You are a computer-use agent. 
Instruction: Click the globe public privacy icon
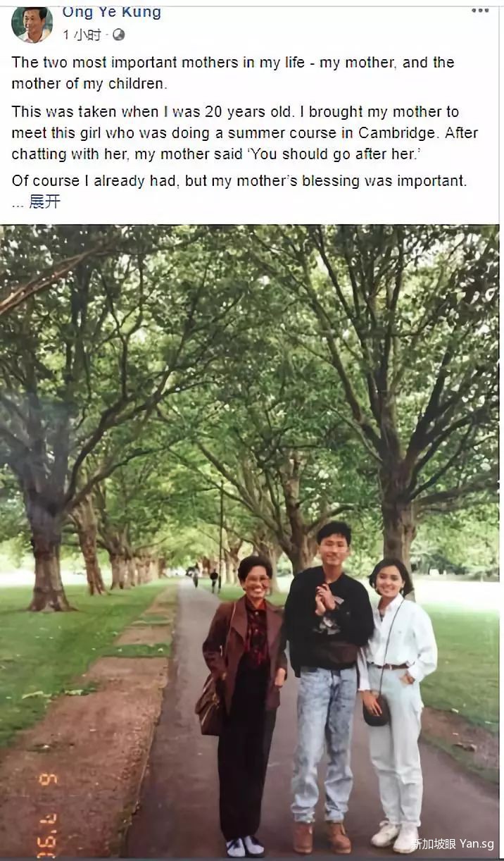(118, 35)
